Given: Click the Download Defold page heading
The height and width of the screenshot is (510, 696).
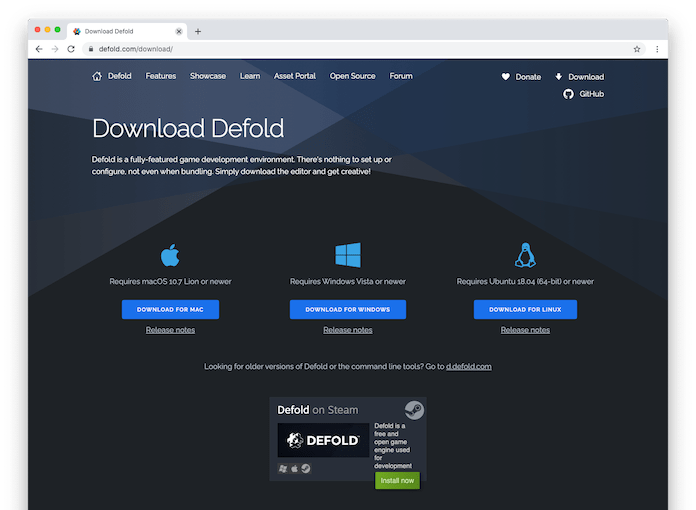Looking at the screenshot, I should (188, 128).
